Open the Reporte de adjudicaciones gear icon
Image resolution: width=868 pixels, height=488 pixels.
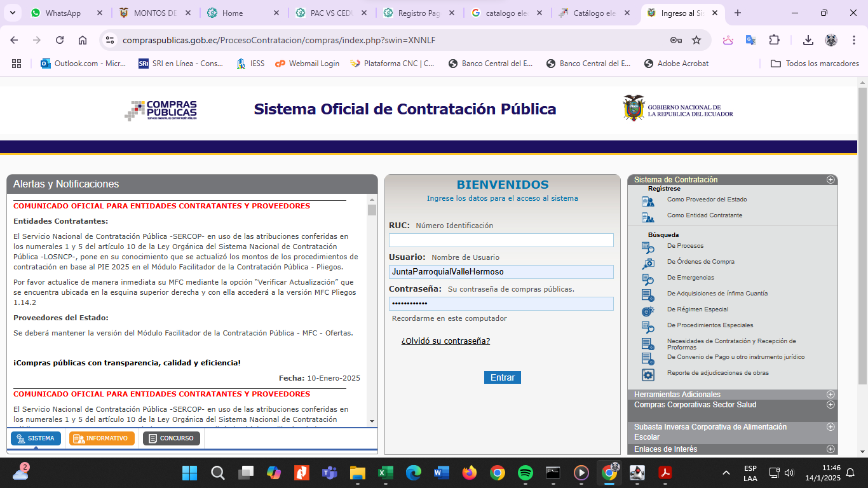coord(648,374)
